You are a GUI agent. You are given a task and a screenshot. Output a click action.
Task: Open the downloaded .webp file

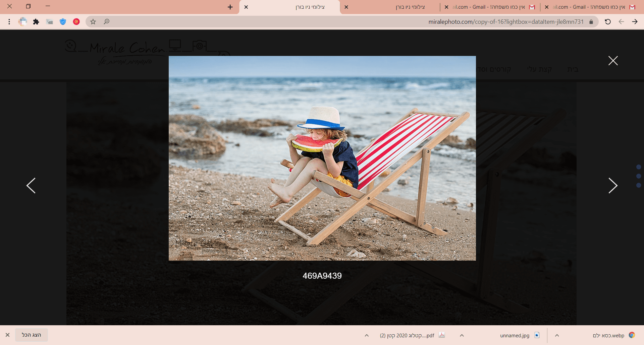click(614, 335)
